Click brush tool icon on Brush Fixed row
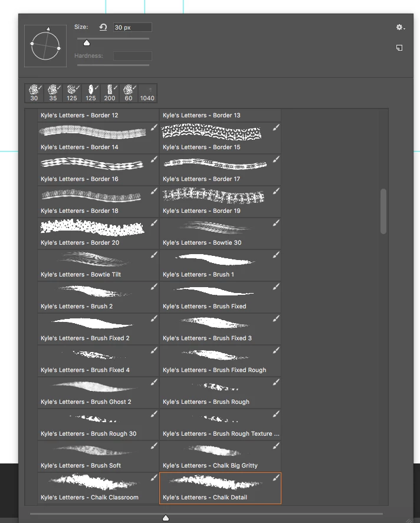Viewport: 420px width, 523px height. (x=276, y=287)
